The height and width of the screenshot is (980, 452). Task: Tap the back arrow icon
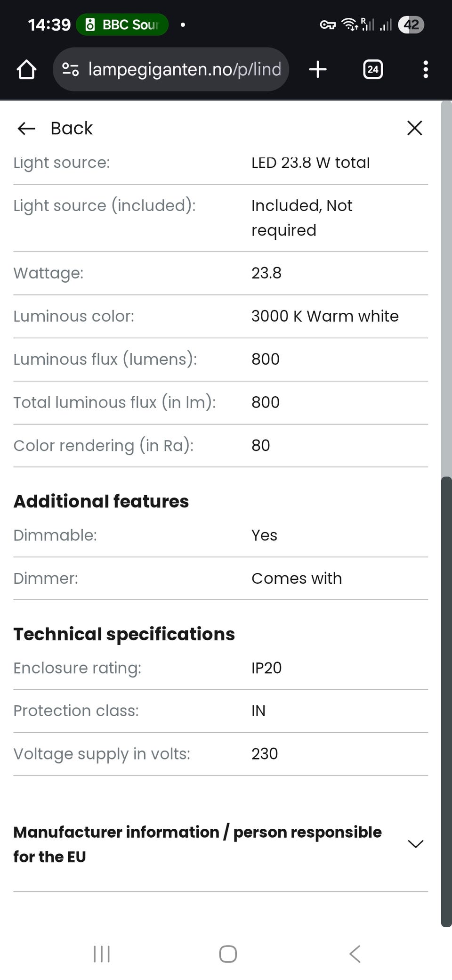[x=26, y=128]
